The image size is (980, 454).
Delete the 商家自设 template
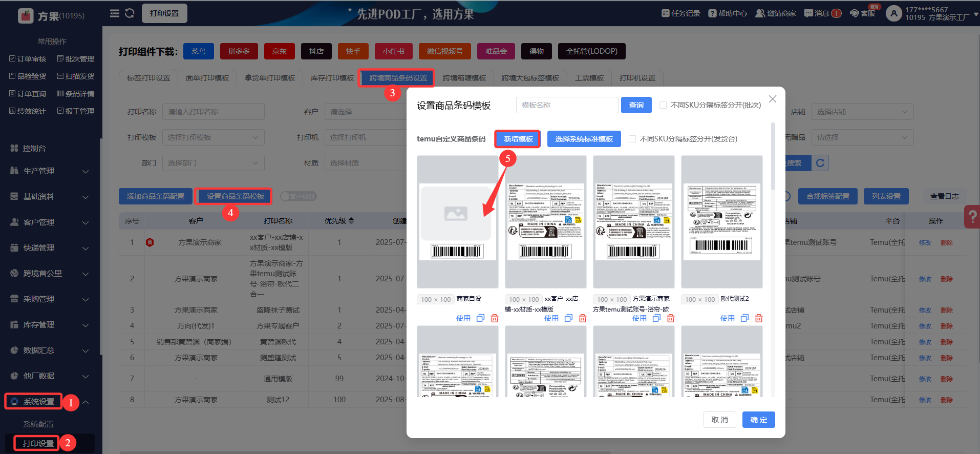(x=495, y=318)
